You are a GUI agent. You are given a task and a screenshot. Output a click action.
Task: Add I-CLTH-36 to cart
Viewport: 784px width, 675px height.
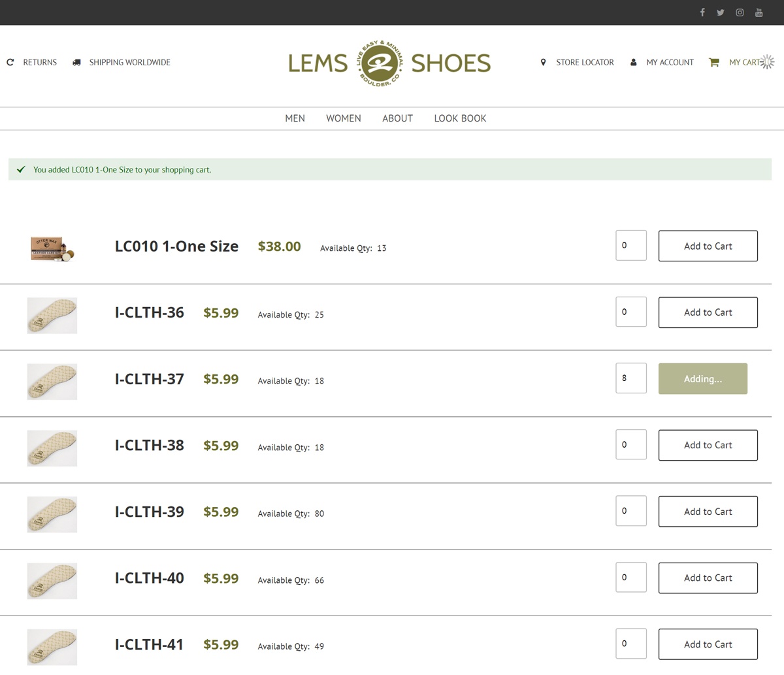(x=708, y=312)
